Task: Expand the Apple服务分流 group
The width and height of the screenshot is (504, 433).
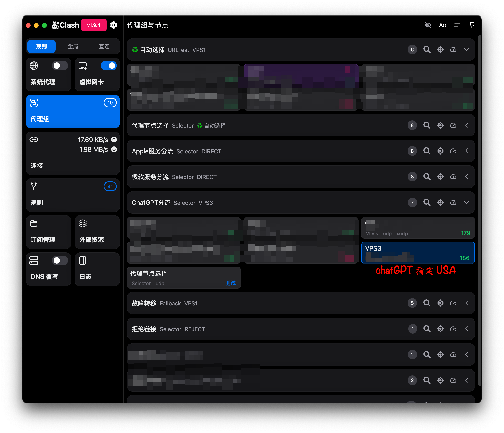Action: coord(466,151)
